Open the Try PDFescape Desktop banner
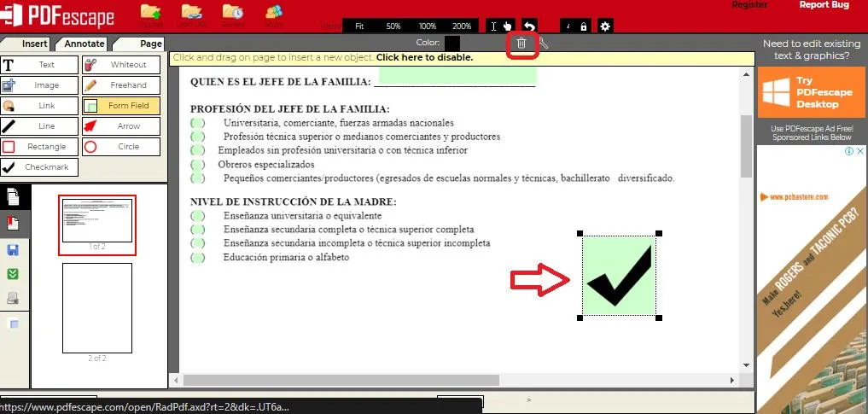Viewport: 868px width, 414px height. [811, 92]
